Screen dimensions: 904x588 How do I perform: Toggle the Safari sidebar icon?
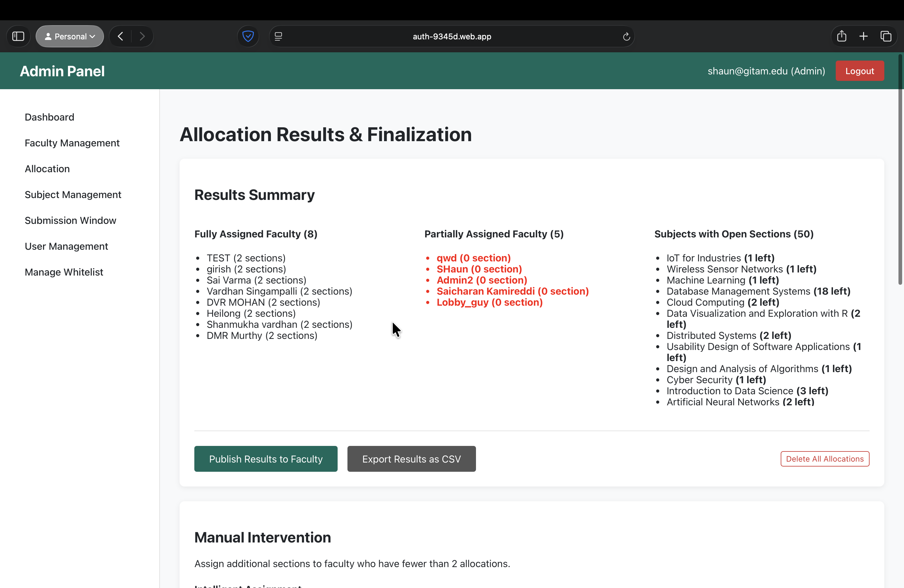pyautogui.click(x=18, y=37)
